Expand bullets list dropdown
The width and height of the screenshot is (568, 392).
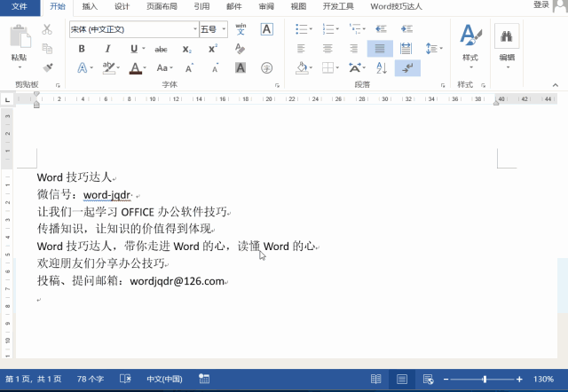311,29
